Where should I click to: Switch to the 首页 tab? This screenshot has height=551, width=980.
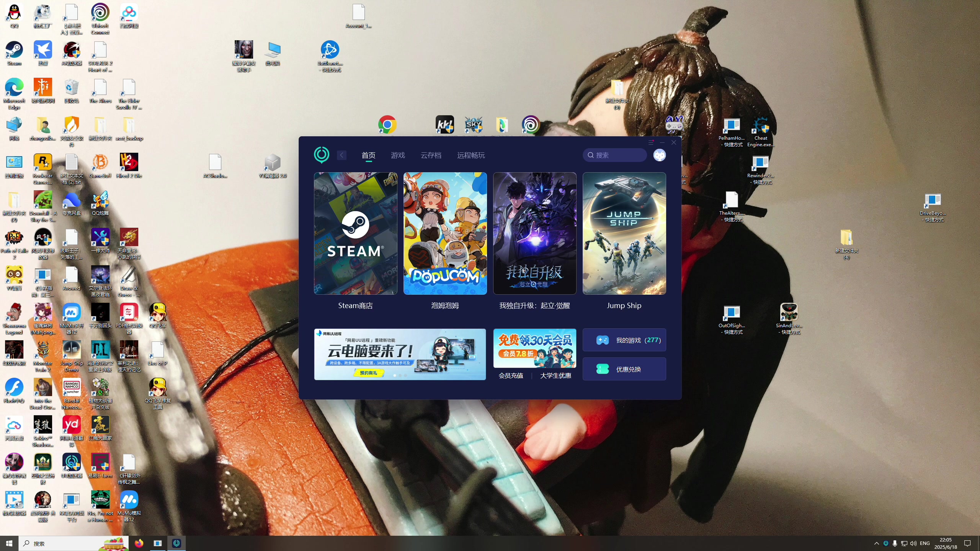pos(368,155)
